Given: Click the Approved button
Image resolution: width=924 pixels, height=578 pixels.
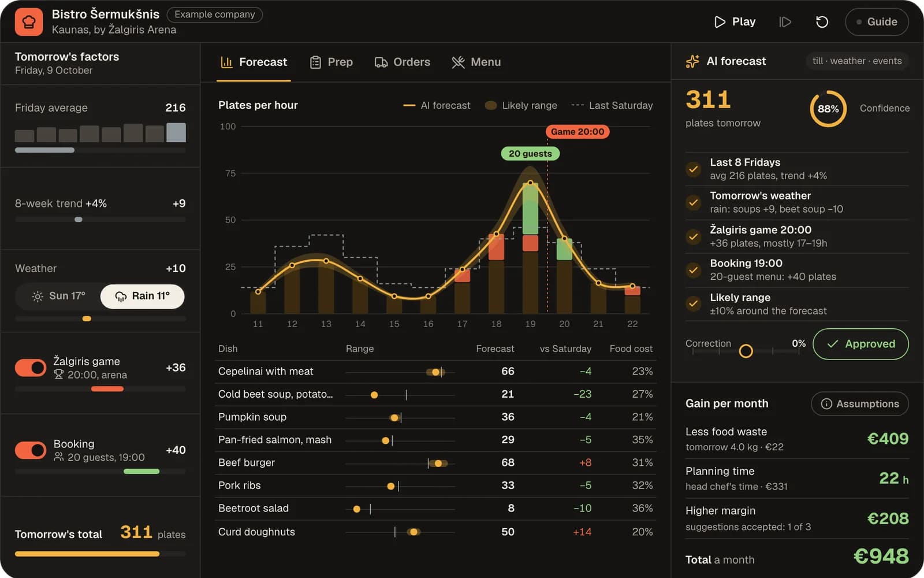Looking at the screenshot, I should pyautogui.click(x=860, y=344).
